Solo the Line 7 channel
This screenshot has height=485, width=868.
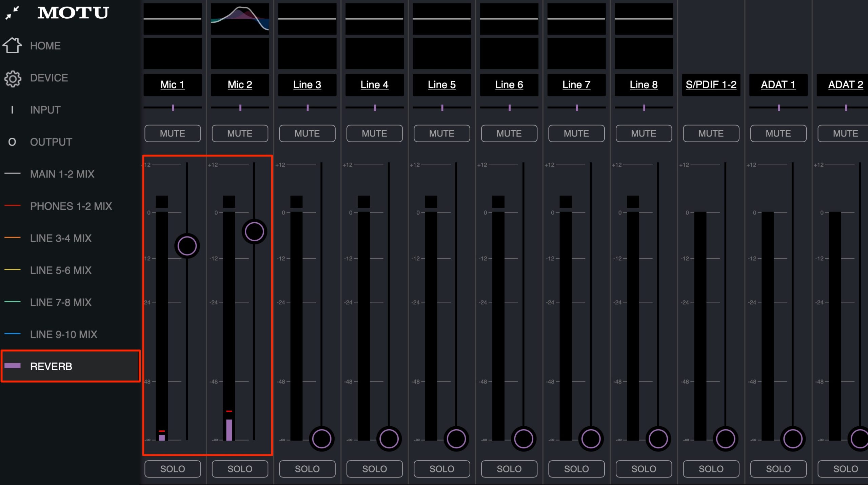pyautogui.click(x=576, y=469)
